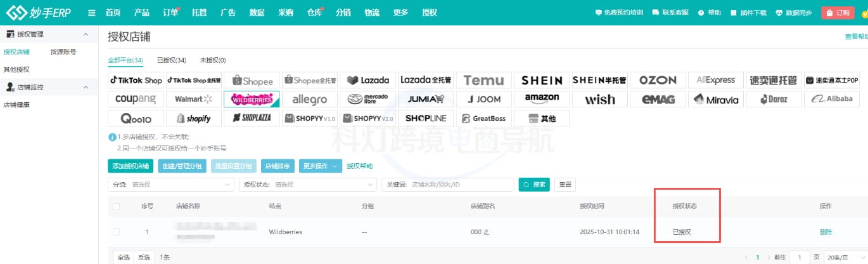868x264 pixels.
Task: Select the Amazon platform logo
Action: tap(541, 99)
